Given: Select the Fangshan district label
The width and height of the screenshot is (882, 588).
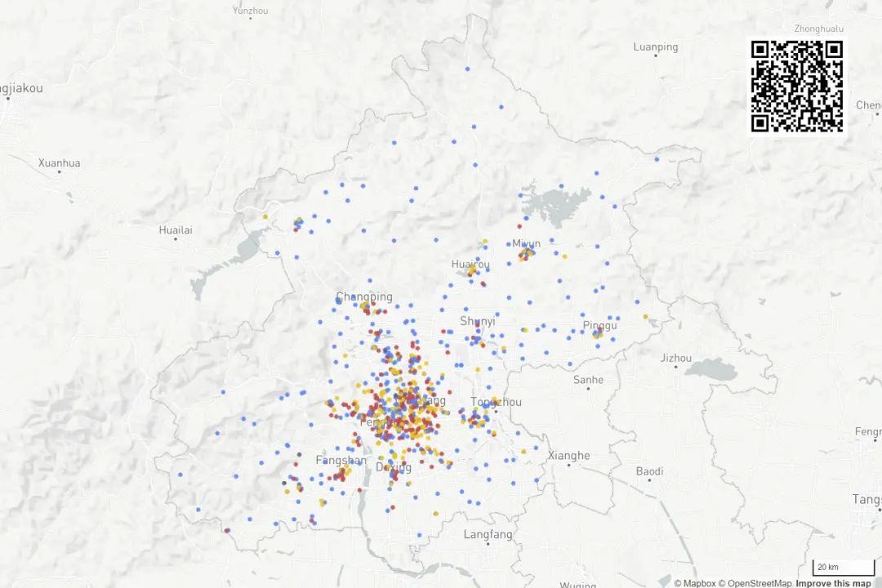Looking at the screenshot, I should (341, 461).
